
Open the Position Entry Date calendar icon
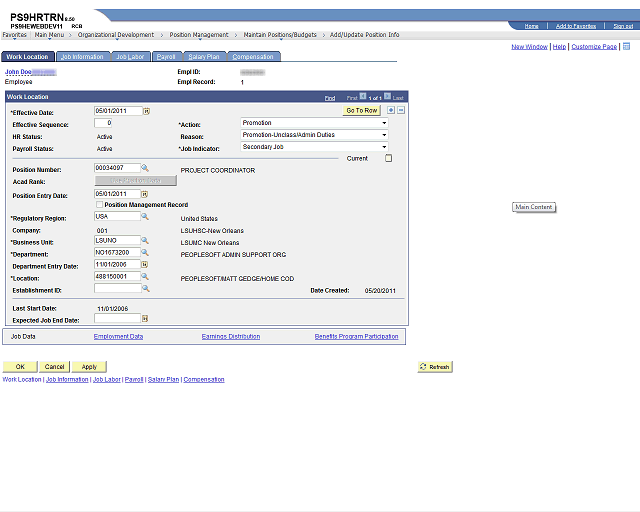point(144,194)
